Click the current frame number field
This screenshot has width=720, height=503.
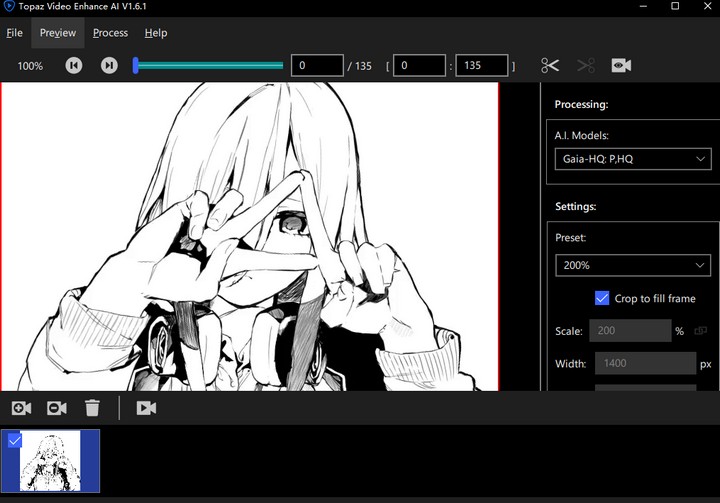click(x=317, y=65)
